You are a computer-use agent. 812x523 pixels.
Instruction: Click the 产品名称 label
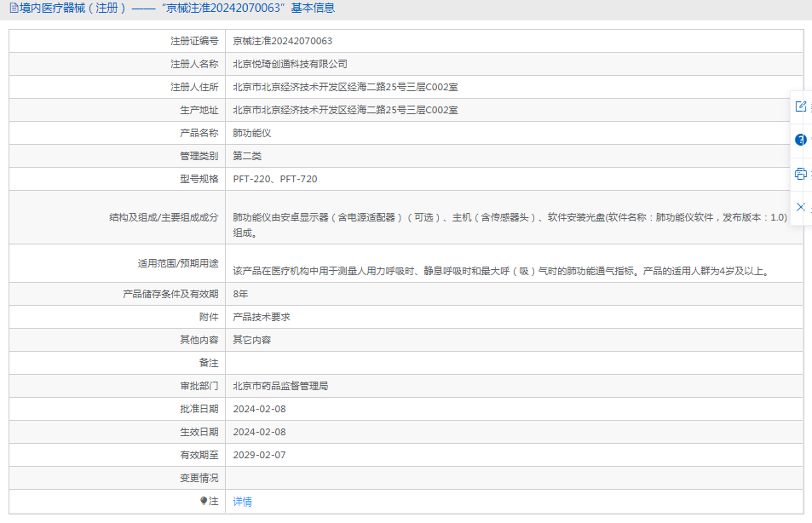tap(199, 133)
